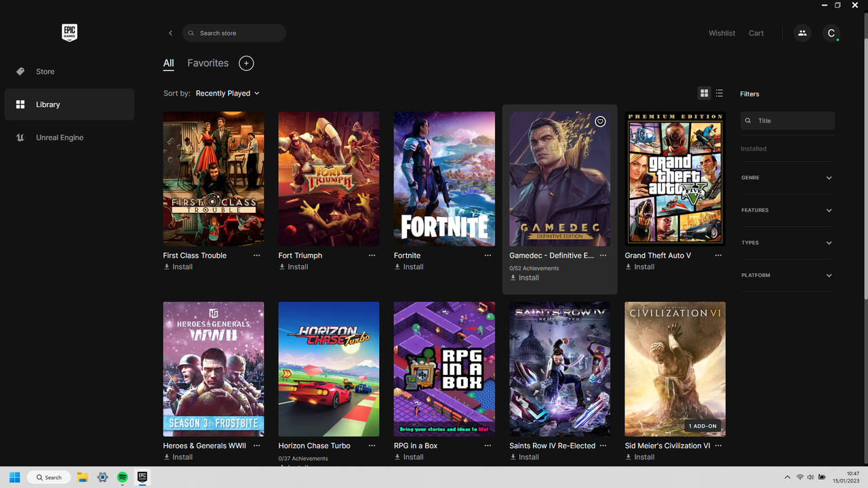Expand the Platform filter section
The image size is (868, 488).
[787, 275]
